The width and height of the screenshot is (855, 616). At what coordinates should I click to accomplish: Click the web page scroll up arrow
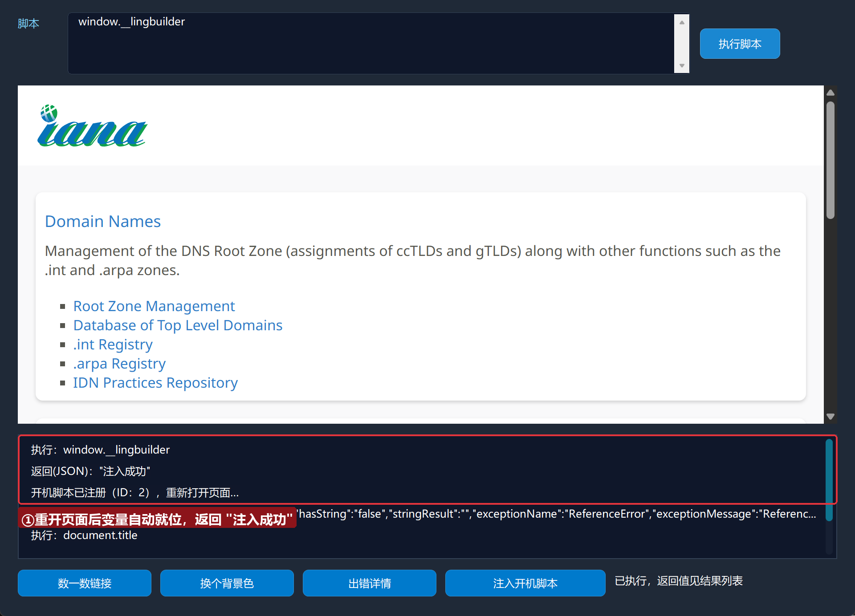pyautogui.click(x=831, y=93)
